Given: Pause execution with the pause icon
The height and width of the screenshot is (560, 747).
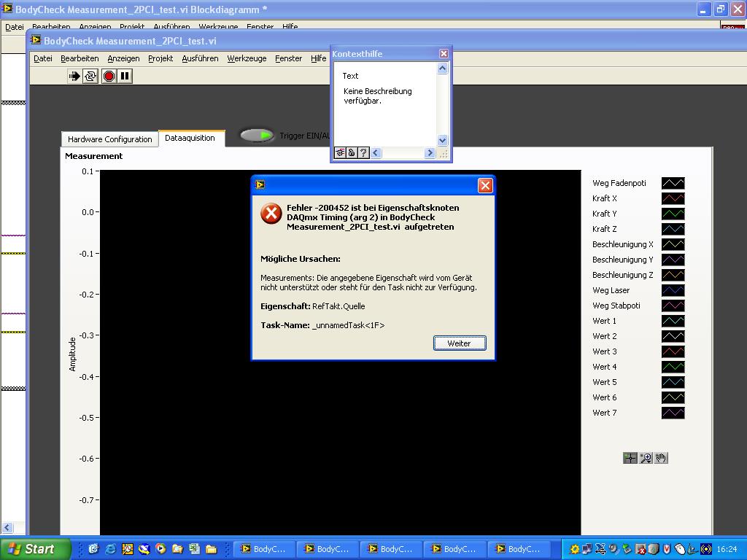Looking at the screenshot, I should click(x=125, y=76).
